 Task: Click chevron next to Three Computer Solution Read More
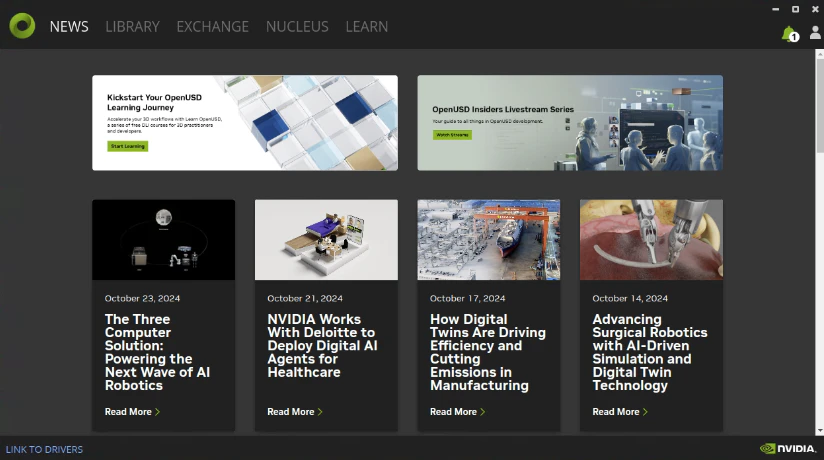pos(157,412)
